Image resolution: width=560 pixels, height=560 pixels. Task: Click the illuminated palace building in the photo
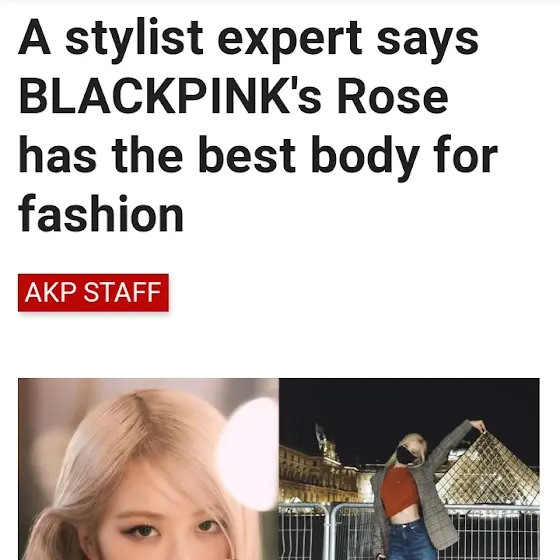click(x=318, y=475)
